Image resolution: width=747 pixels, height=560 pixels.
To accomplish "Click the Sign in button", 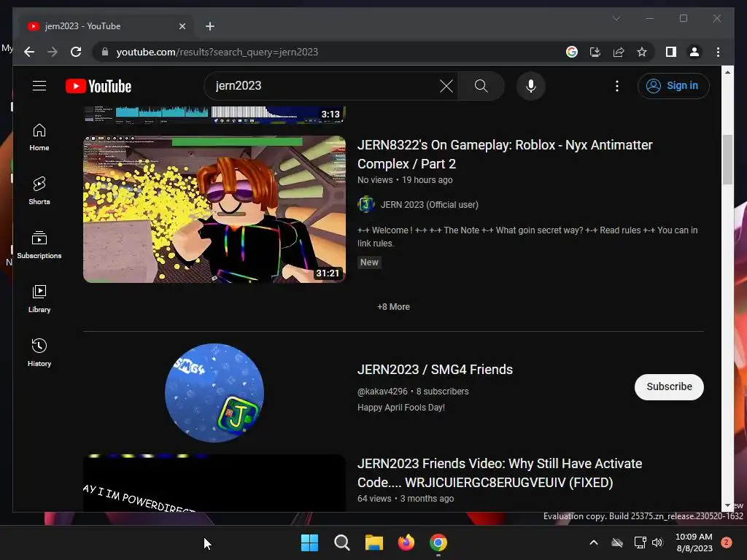I will [673, 86].
